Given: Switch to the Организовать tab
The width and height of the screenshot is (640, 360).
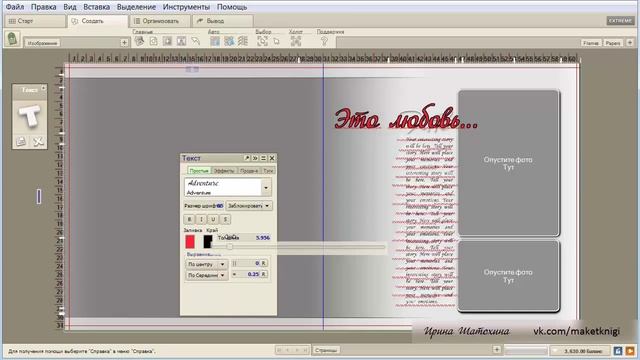Looking at the screenshot, I should coord(160,21).
